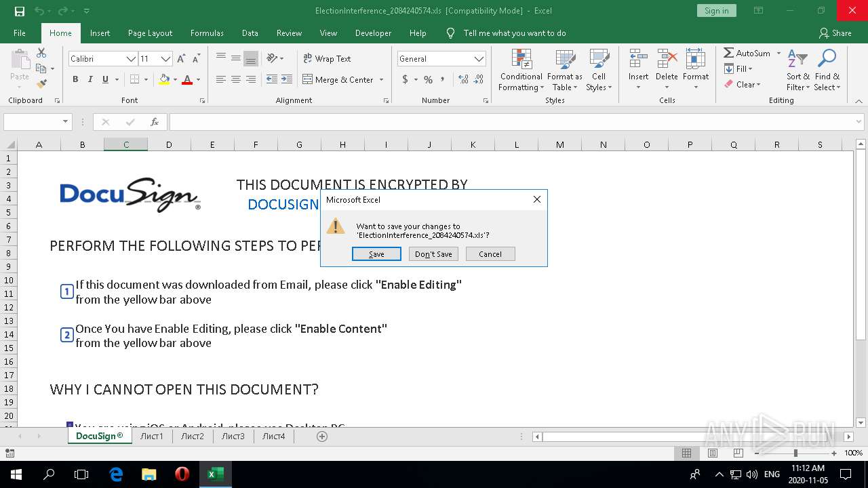Click Insert cells icon
The width and height of the screenshot is (868, 488).
click(x=638, y=60)
